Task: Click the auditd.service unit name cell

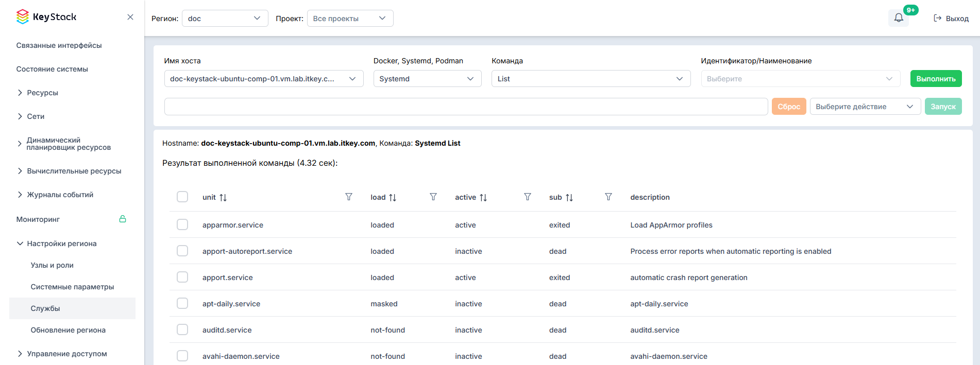Action: 227,330
